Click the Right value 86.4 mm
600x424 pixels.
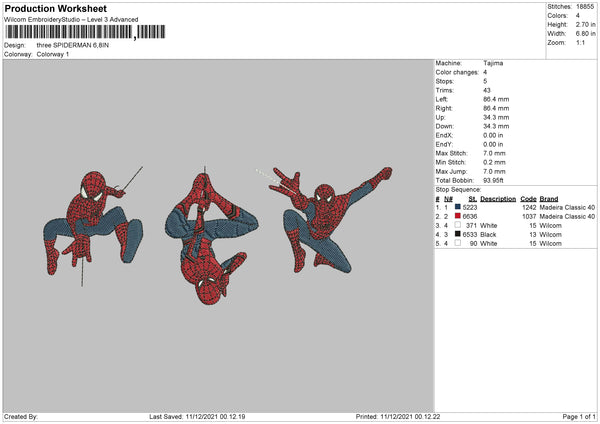pyautogui.click(x=496, y=108)
